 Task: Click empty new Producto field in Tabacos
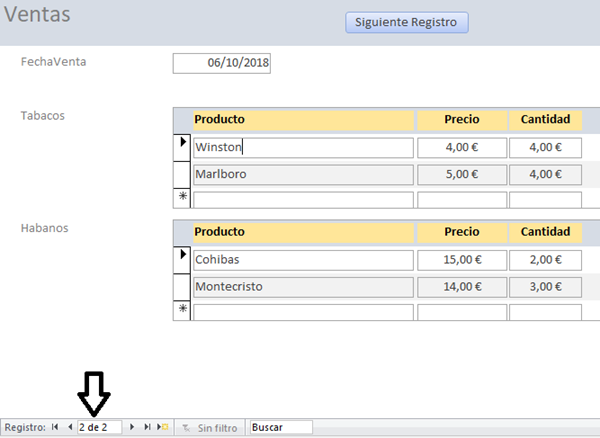tap(303, 200)
